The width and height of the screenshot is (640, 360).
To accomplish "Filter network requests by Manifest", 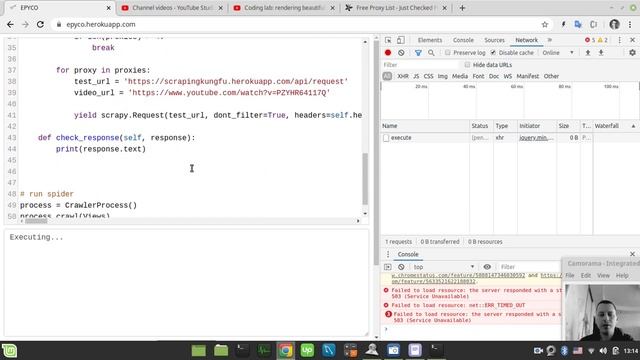I will (527, 76).
